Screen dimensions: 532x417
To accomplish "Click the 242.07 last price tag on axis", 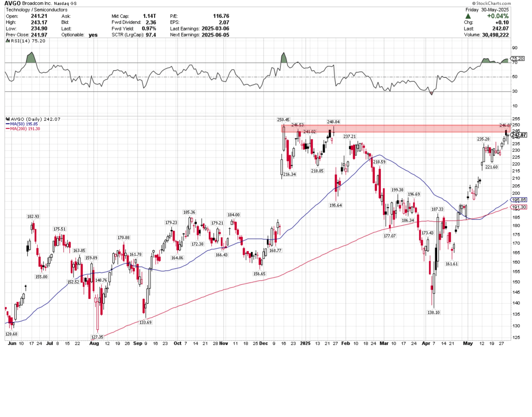I will pos(519,135).
